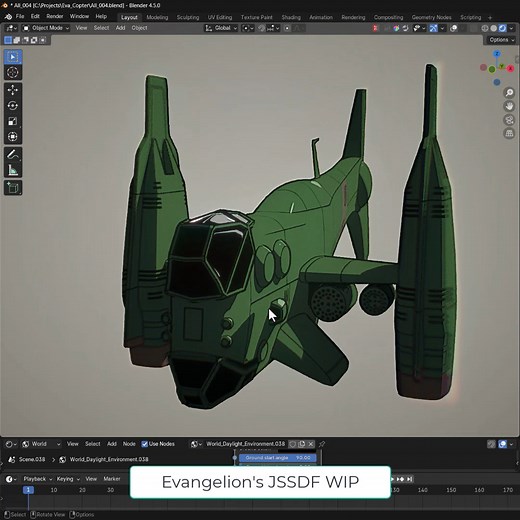Activate the 3D Cursor tool
Viewport: 520px width, 520px height.
[13, 72]
